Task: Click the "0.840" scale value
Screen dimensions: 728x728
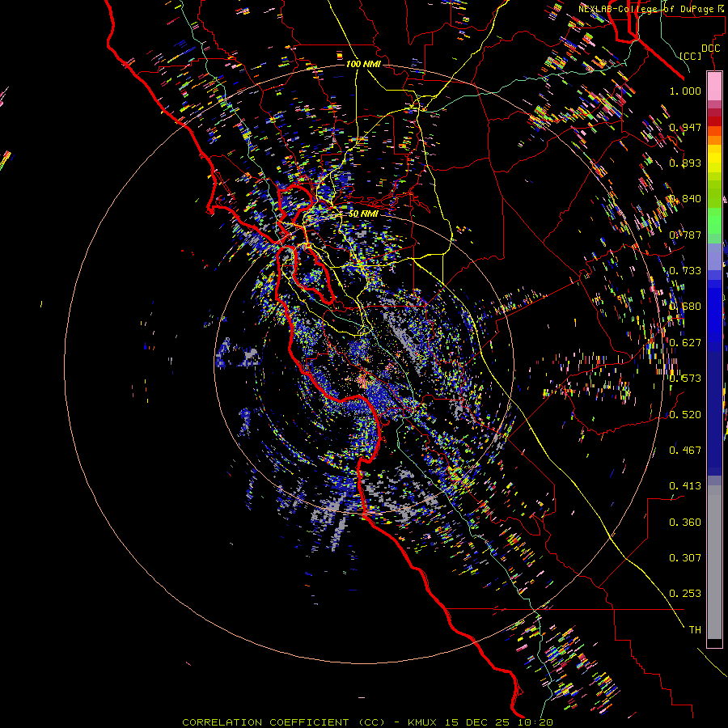Action: (685, 198)
